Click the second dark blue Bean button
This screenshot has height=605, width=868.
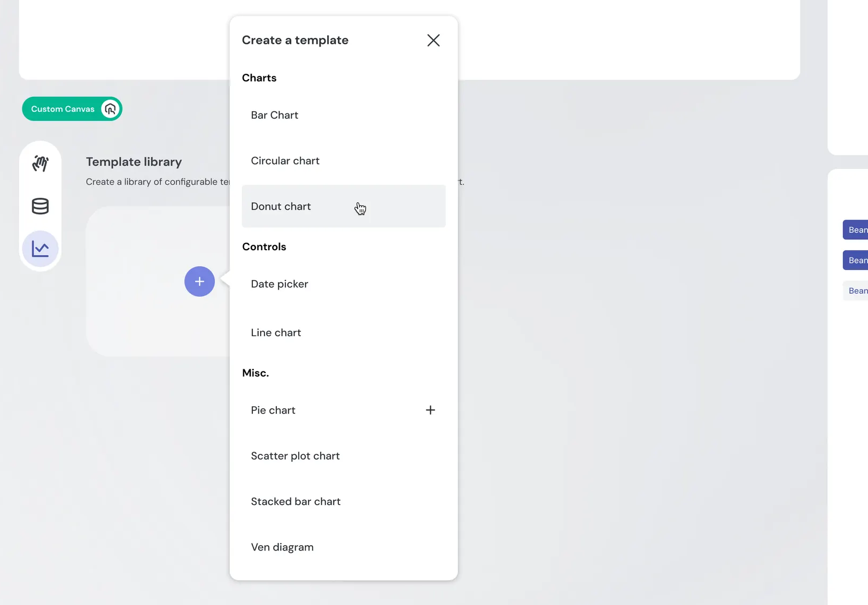[x=856, y=261]
